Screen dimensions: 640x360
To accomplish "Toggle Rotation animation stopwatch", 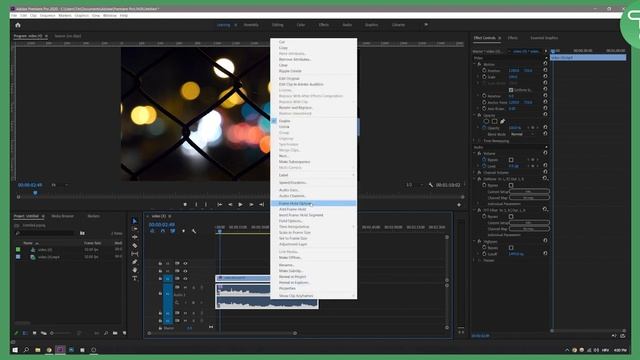I will [484, 96].
